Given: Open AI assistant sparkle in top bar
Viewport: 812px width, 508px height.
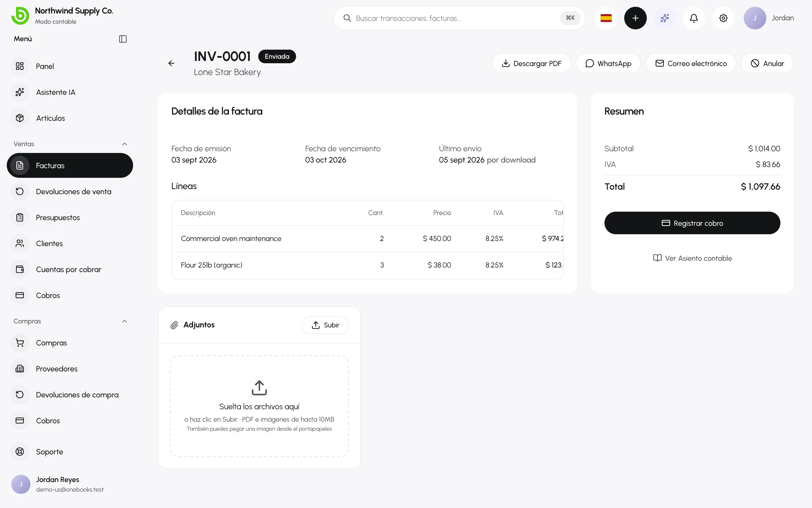Looking at the screenshot, I should tap(664, 18).
